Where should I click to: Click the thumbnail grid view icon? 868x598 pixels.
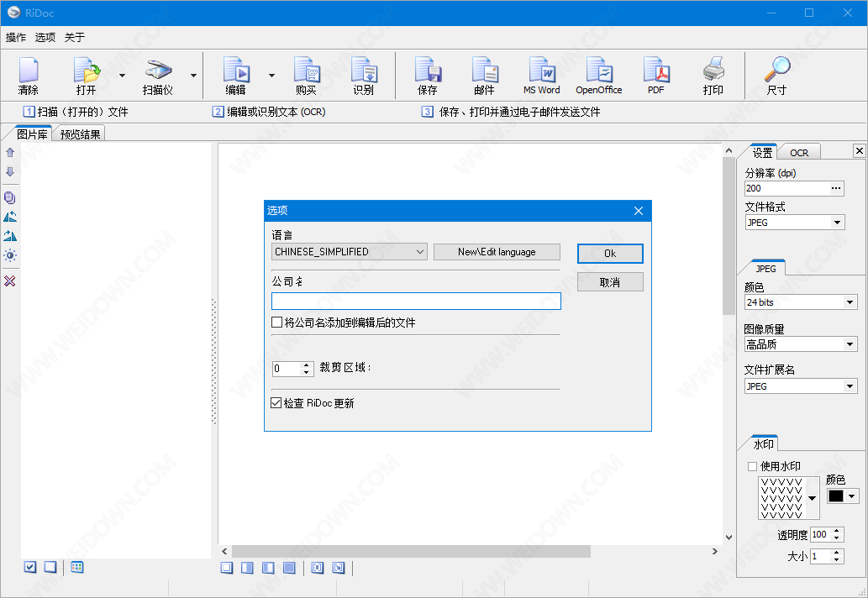(x=77, y=567)
